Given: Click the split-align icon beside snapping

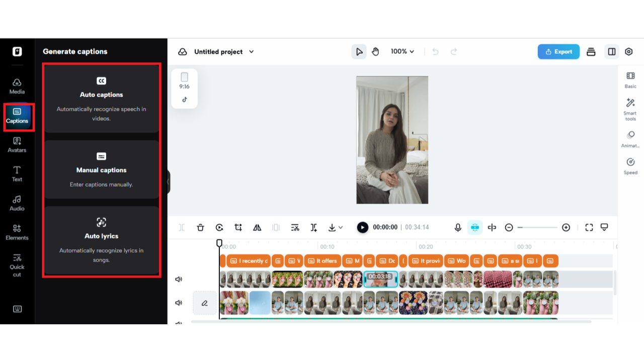Looking at the screenshot, I should click(x=492, y=228).
